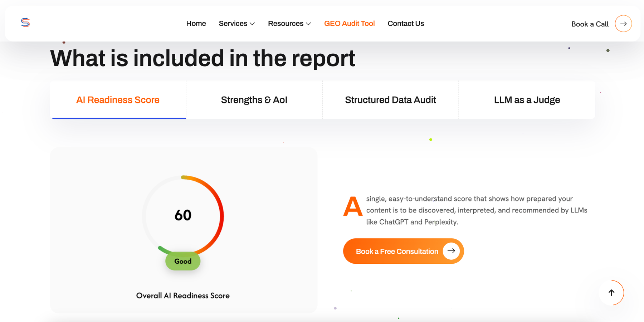The image size is (644, 322).
Task: Click the arrow inside Book a Free Consultation
Action: (450, 251)
